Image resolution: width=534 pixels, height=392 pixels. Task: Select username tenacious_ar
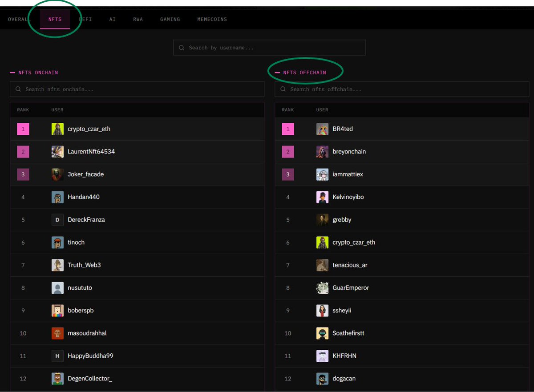coord(350,265)
